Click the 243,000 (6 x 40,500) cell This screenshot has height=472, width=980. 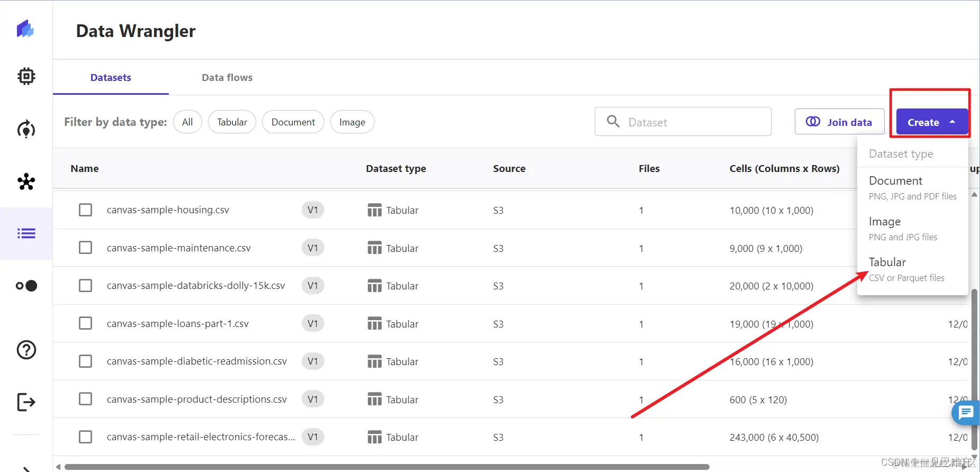774,438
